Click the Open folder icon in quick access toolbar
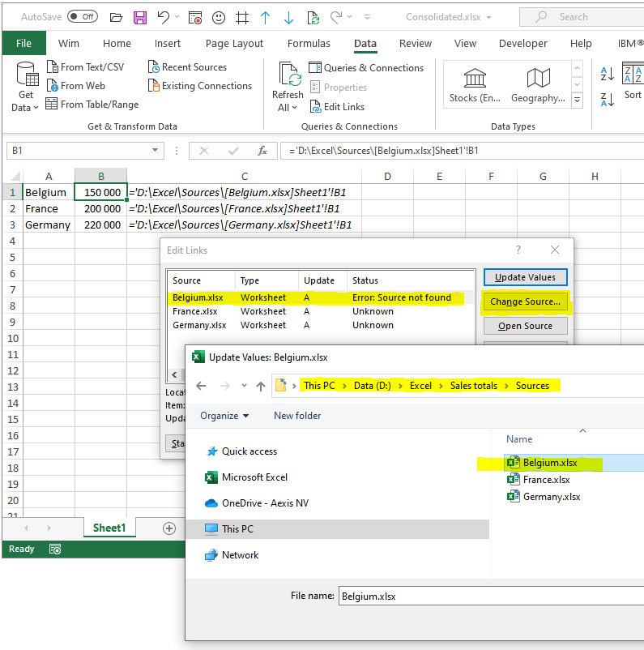Screen dimensions: 644x650 coord(116,17)
